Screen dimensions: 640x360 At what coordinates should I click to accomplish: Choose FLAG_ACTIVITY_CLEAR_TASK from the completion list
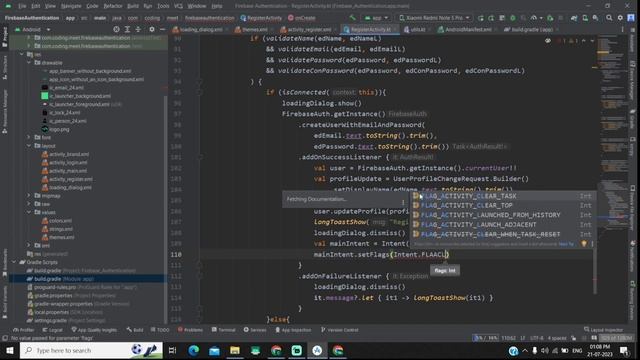point(502,196)
